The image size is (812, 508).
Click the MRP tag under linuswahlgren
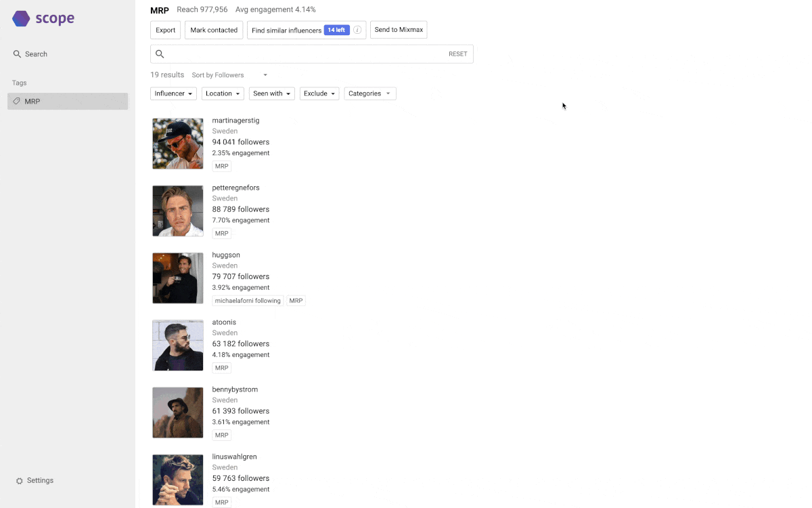point(221,503)
